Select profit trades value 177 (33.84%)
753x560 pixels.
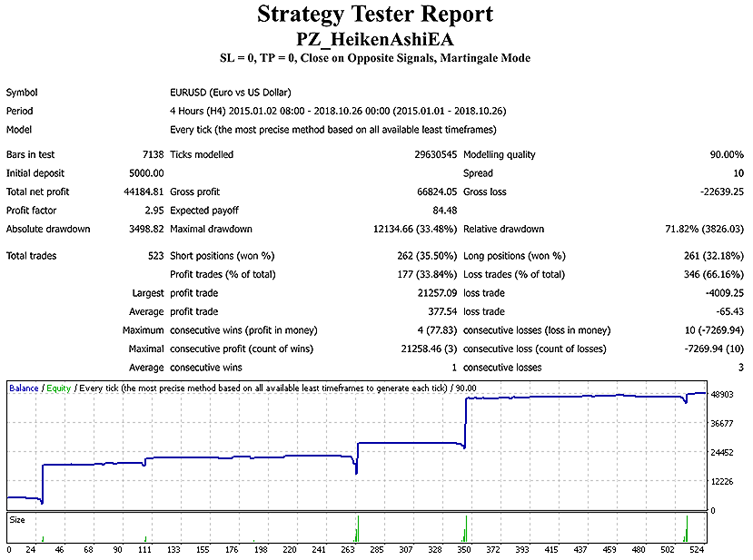427,274
